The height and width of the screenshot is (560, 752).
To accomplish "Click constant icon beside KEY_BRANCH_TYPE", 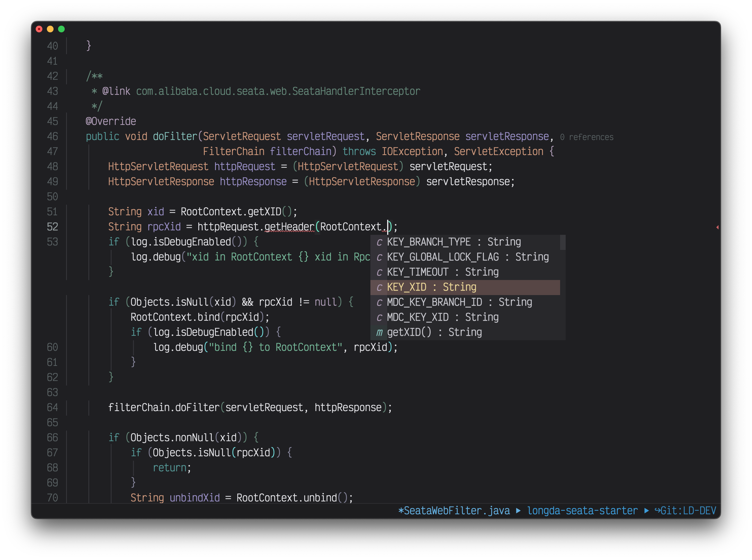I will [x=379, y=242].
